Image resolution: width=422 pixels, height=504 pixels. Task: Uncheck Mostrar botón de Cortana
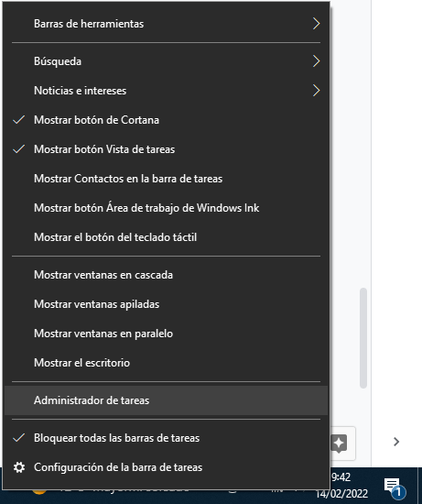coord(166,120)
